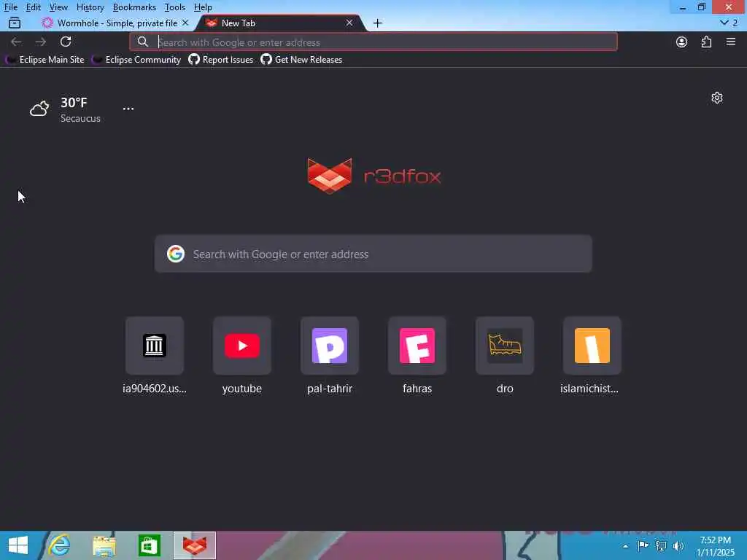The image size is (747, 560).
Task: Open a new tab with plus button
Action: [377, 23]
